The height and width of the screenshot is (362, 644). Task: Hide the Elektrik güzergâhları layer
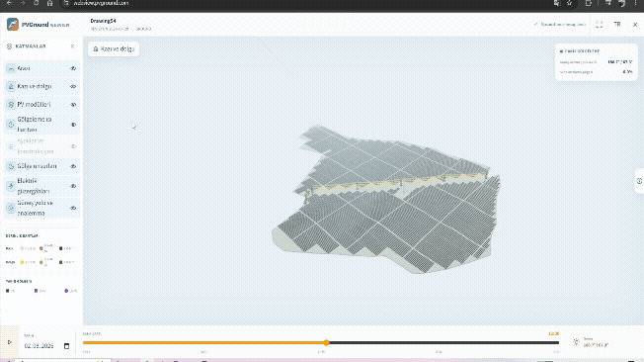73,186
